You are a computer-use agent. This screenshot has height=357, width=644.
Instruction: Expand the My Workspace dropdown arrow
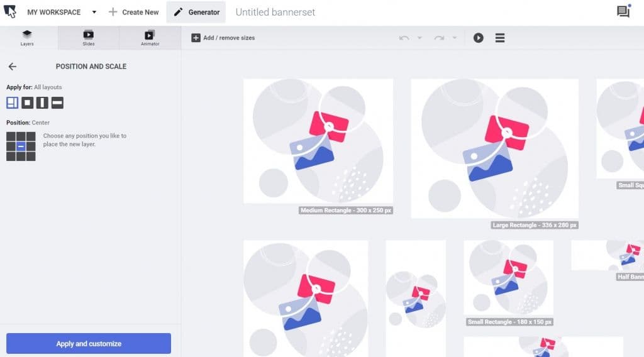94,13
